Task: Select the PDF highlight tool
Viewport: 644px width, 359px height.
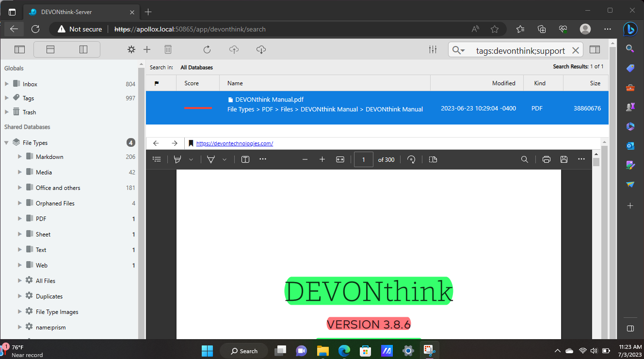Action: pos(177,159)
